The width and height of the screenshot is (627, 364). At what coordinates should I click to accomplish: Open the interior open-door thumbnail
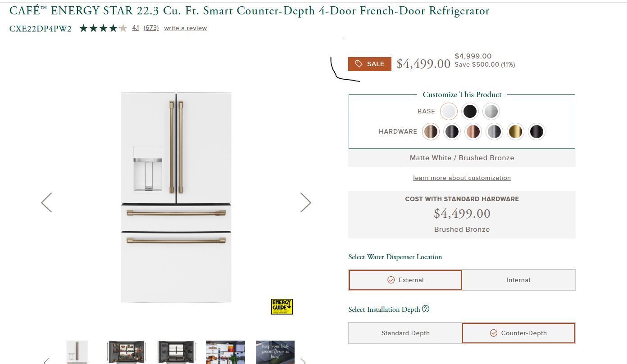(x=126, y=352)
